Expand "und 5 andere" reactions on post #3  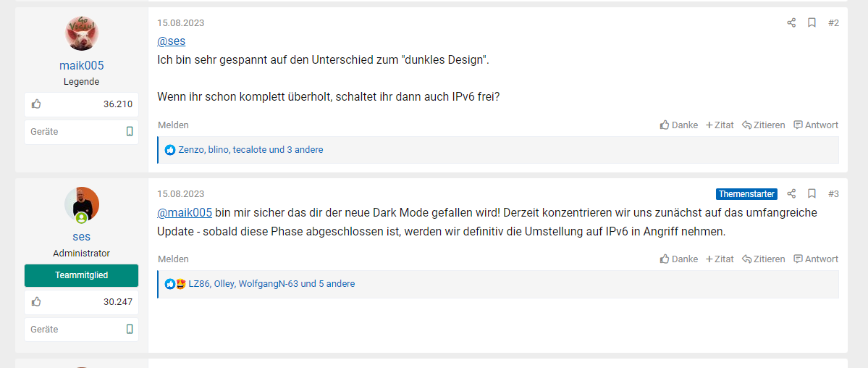328,284
